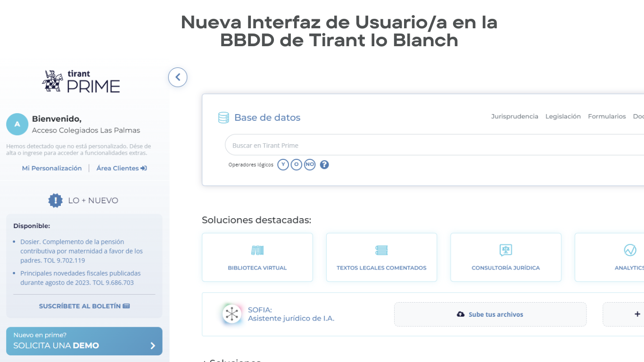The width and height of the screenshot is (644, 362).
Task: Open the Dosier maternity pension complement item
Action: [x=82, y=251]
